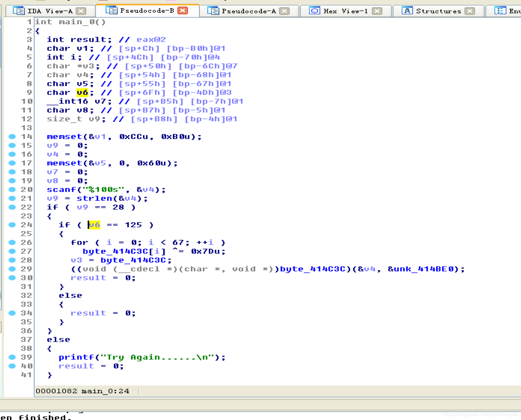Click the Pseudocode-A document icon
521x420 pixels.
(213, 11)
